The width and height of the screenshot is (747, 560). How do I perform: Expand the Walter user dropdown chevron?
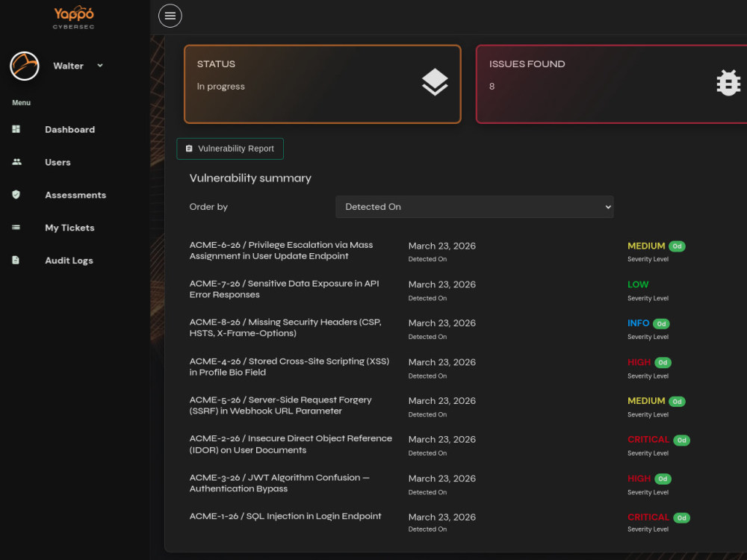tap(100, 65)
